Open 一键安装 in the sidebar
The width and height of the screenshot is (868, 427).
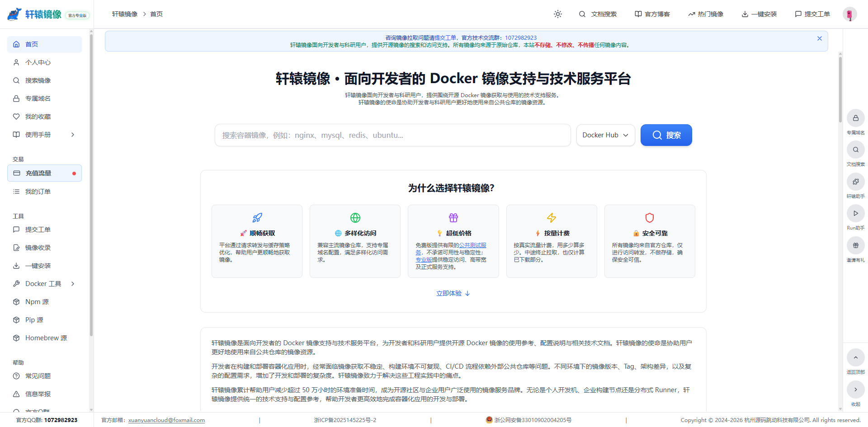click(x=44, y=266)
